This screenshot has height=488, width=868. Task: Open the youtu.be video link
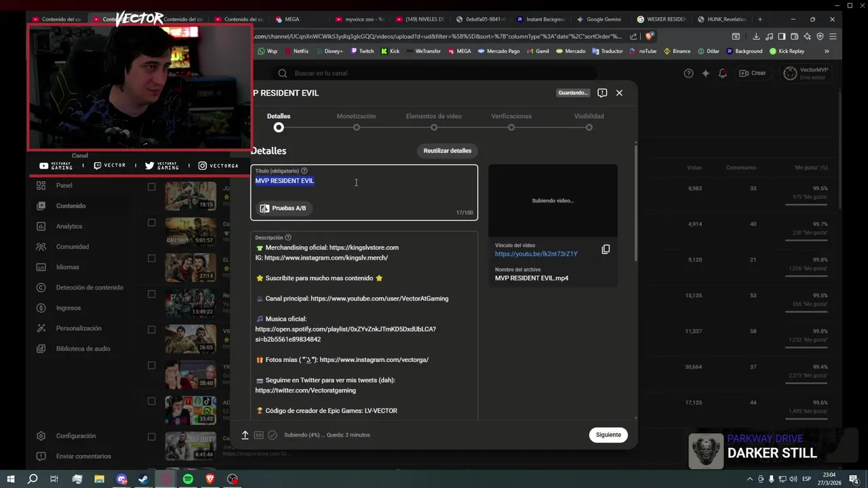(536, 253)
